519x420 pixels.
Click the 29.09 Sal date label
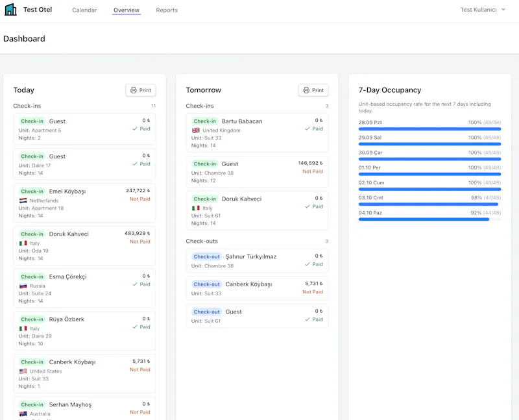pos(370,138)
